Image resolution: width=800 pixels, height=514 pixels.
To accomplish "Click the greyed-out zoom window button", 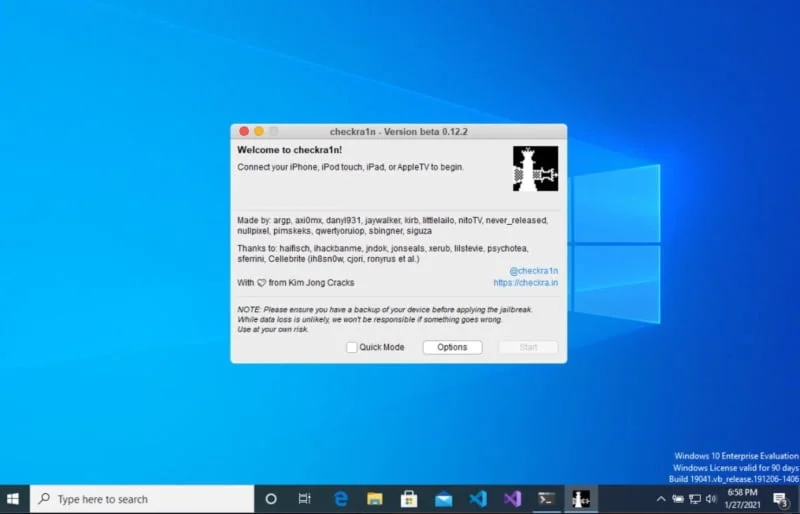I will point(274,131).
